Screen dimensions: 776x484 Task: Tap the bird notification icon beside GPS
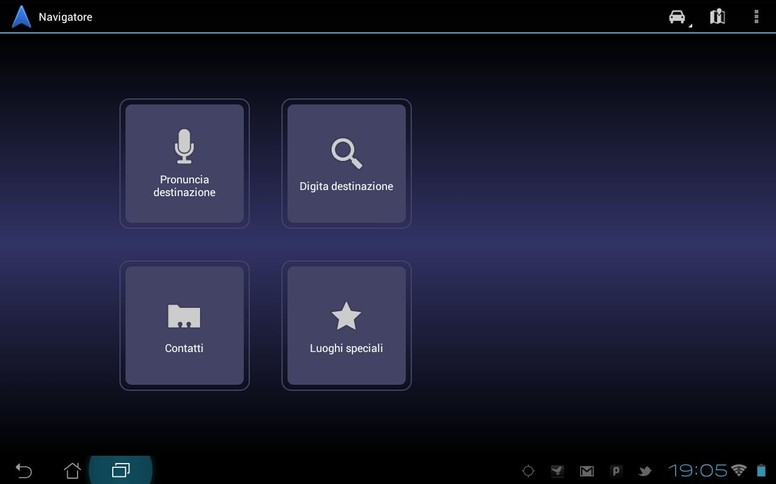[557, 471]
